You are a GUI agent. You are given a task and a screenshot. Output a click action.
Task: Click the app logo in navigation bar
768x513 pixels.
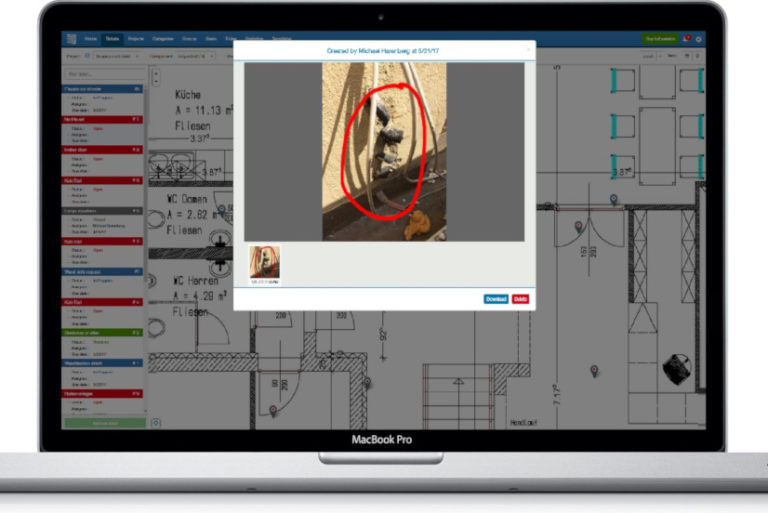tap(72, 39)
